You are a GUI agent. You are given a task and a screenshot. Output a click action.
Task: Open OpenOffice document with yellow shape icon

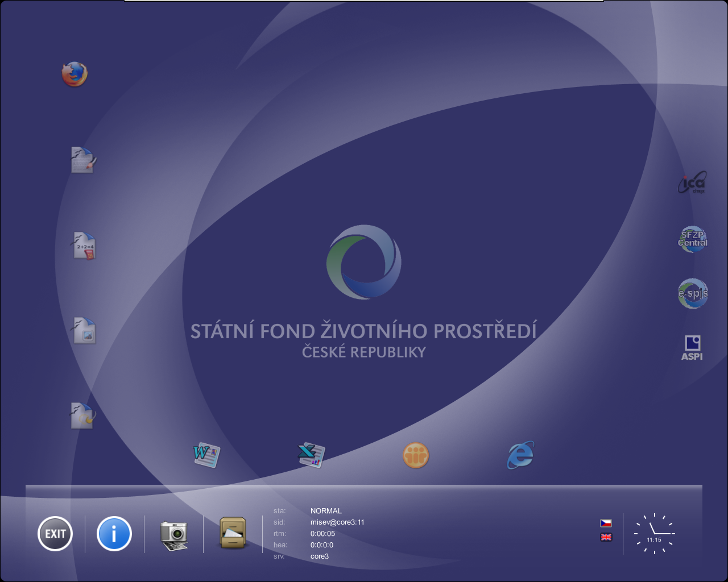[83, 415]
